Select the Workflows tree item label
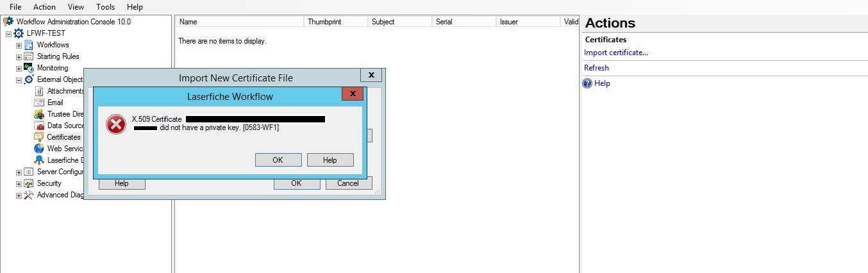 pyautogui.click(x=53, y=45)
